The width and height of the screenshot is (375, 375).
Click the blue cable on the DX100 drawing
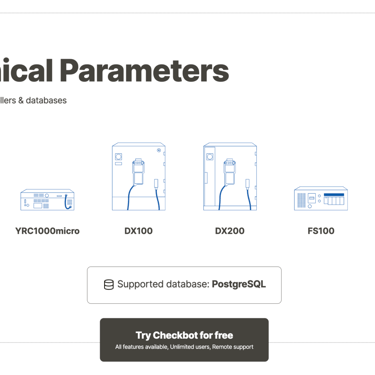pyautogui.click(x=130, y=197)
